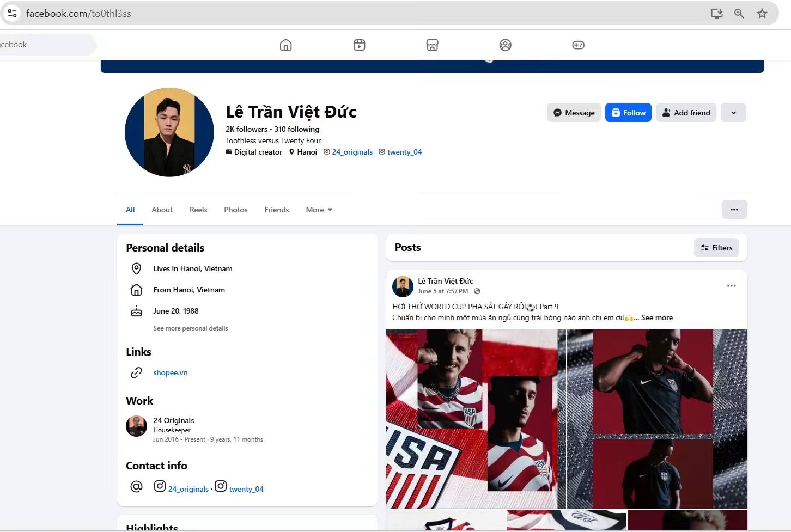Open the Facebook Home icon
Viewport: 791px width, 532px height.
click(286, 45)
